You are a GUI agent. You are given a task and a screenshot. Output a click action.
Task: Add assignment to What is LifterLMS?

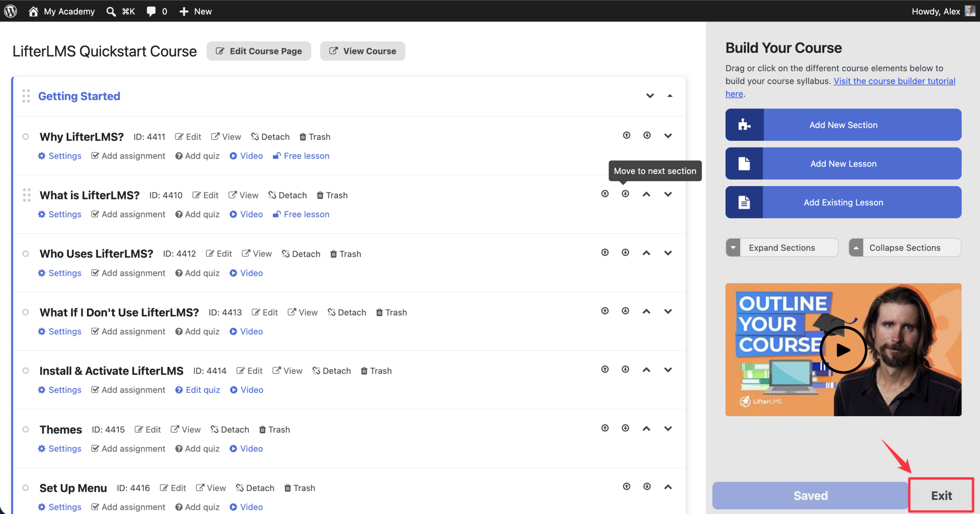click(128, 214)
